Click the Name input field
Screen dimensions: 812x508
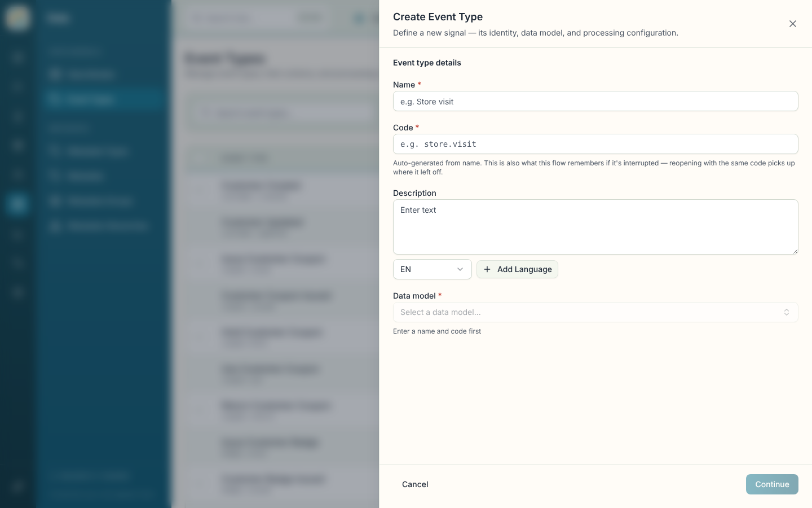click(x=595, y=102)
